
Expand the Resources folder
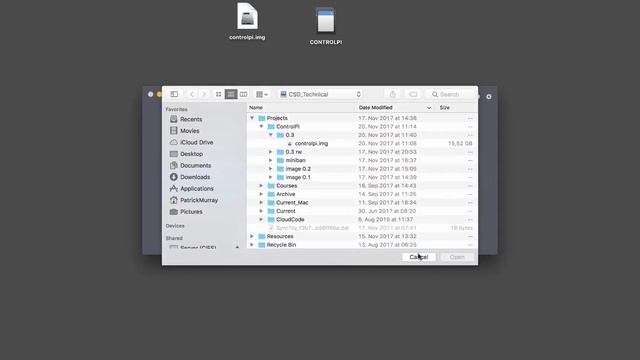252,236
